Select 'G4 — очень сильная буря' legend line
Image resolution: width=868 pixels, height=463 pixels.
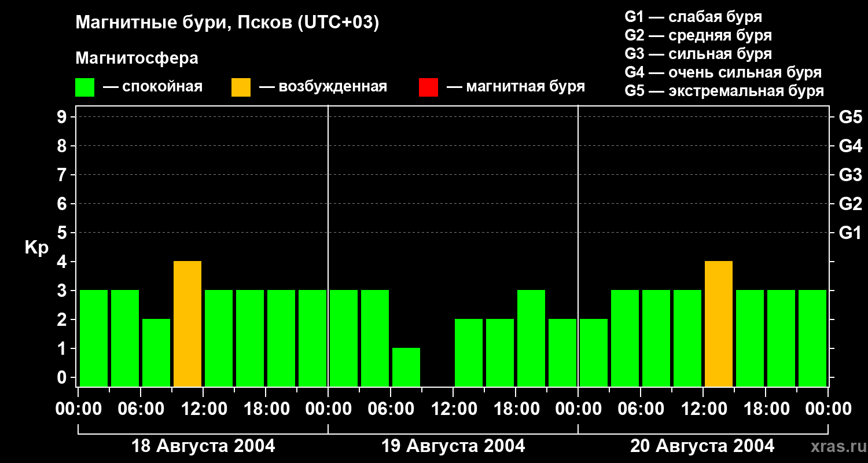click(x=723, y=72)
